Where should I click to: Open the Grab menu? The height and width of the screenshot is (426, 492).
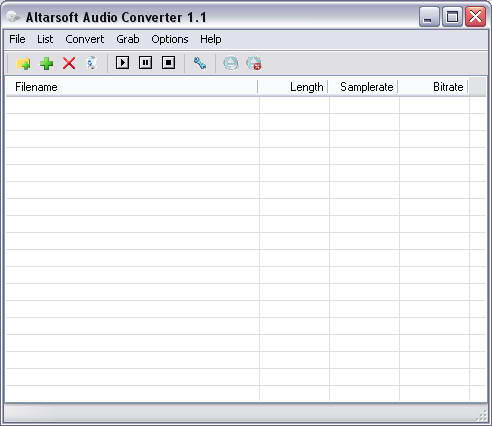coord(128,39)
